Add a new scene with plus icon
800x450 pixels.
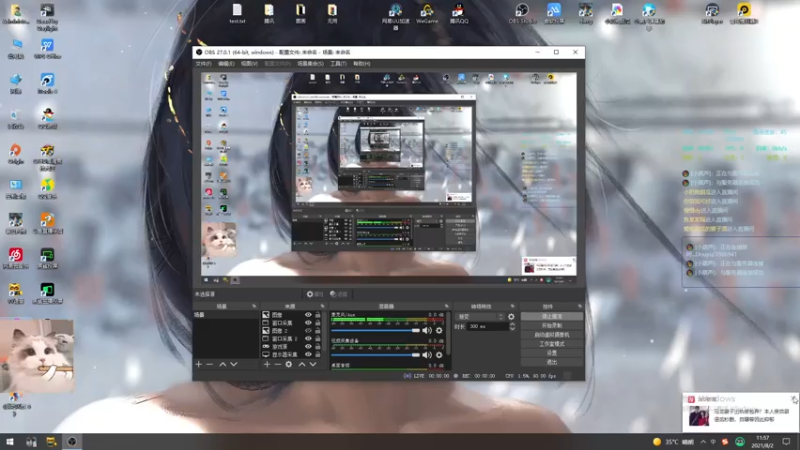click(199, 364)
